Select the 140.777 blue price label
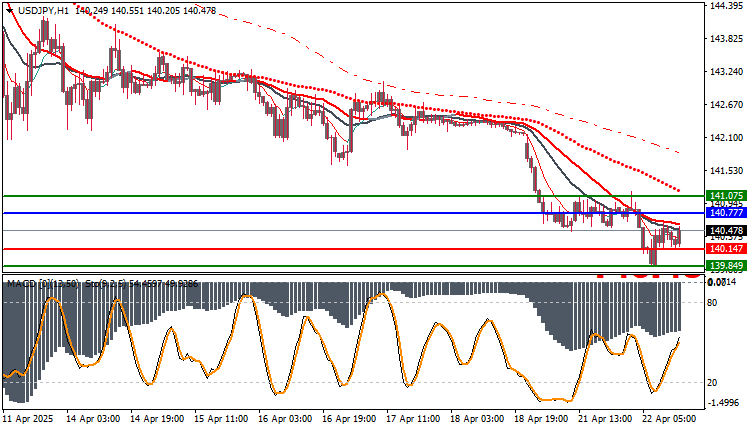The height and width of the screenshot is (430, 750). click(726, 213)
